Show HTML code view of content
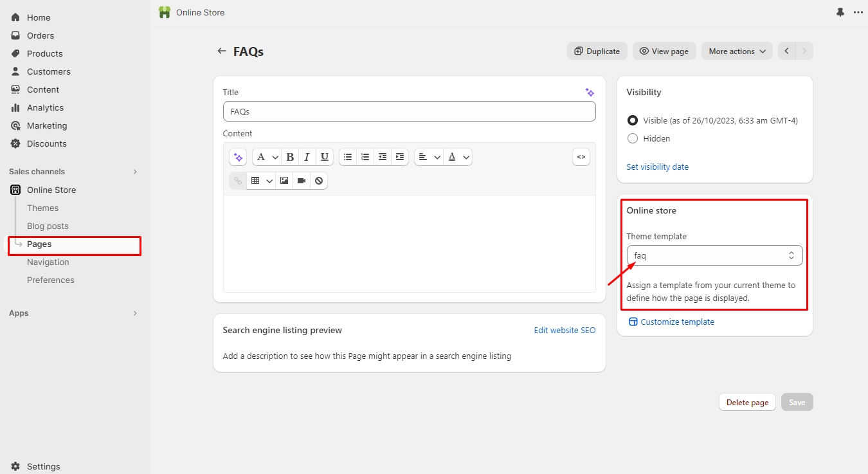The height and width of the screenshot is (474, 868). click(x=581, y=157)
